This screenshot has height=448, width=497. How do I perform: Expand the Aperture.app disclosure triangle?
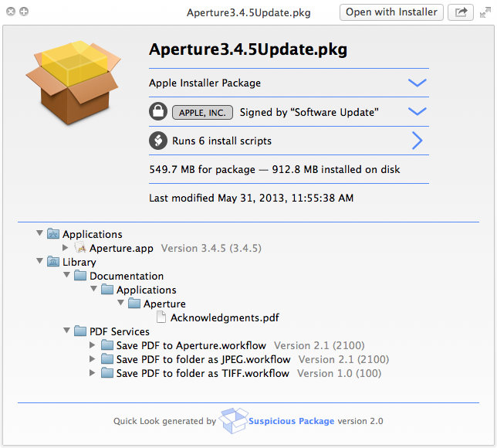(x=66, y=247)
